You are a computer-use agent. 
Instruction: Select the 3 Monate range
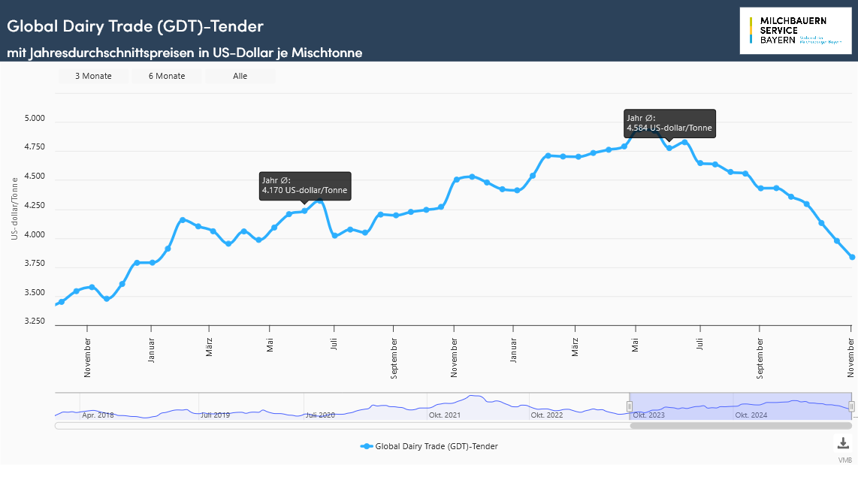tap(93, 76)
